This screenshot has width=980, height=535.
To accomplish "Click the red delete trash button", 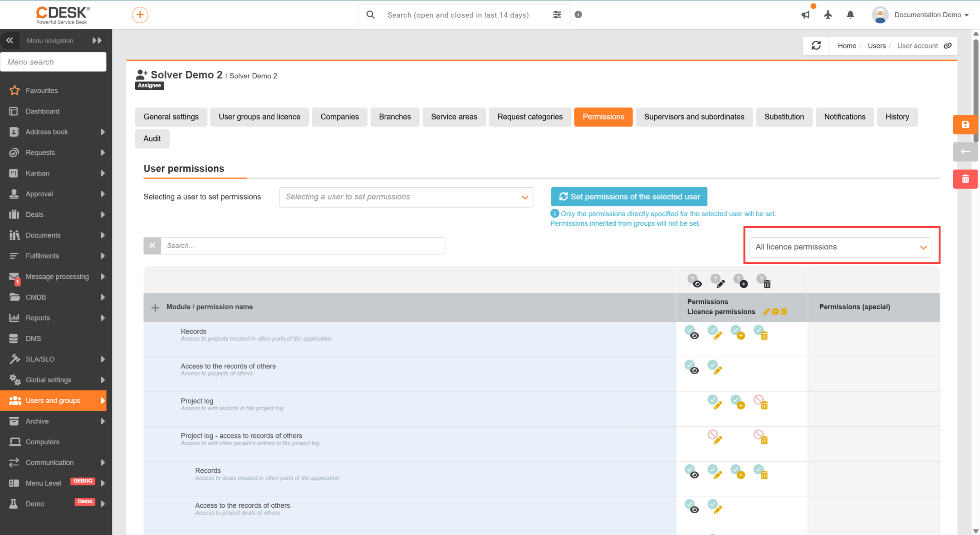I will point(965,179).
